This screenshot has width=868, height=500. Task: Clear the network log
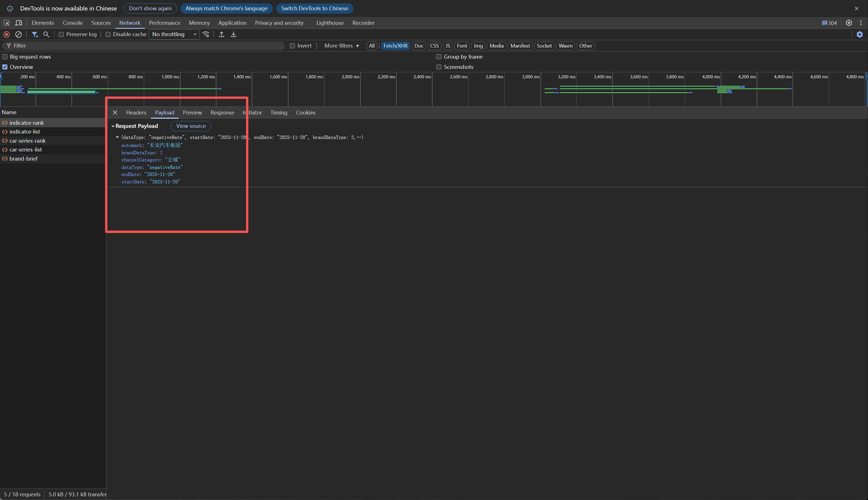(19, 34)
